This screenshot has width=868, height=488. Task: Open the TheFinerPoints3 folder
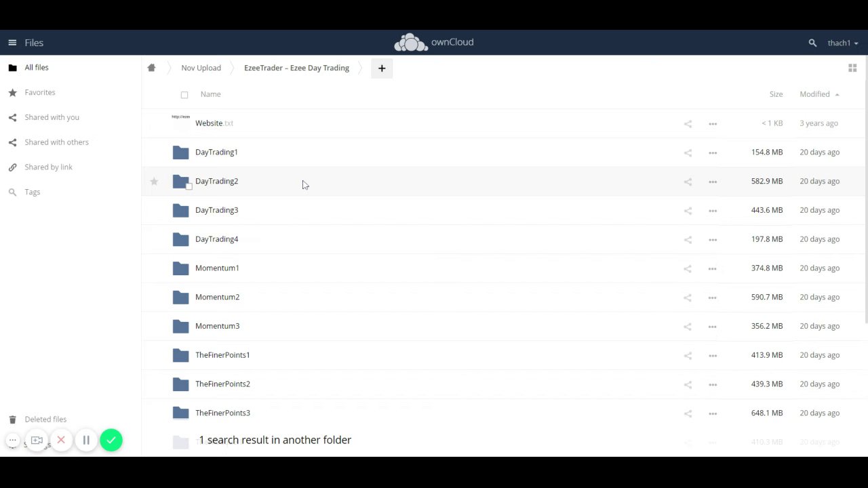[222, 413]
